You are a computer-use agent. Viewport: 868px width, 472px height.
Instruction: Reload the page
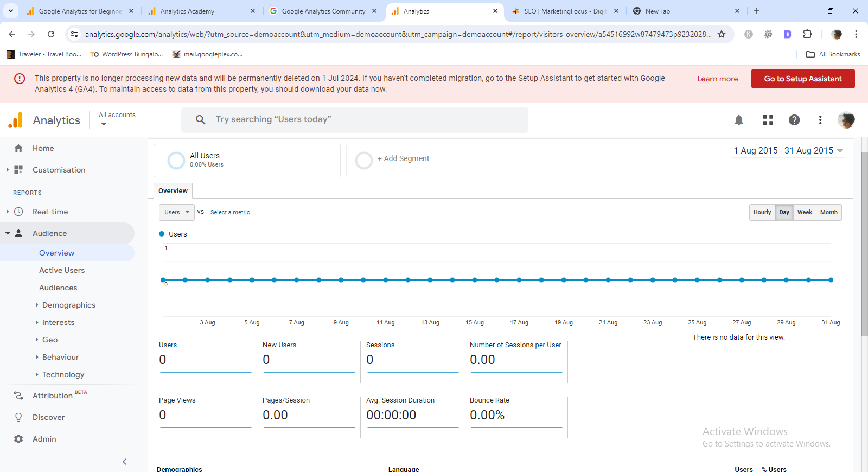coord(51,34)
